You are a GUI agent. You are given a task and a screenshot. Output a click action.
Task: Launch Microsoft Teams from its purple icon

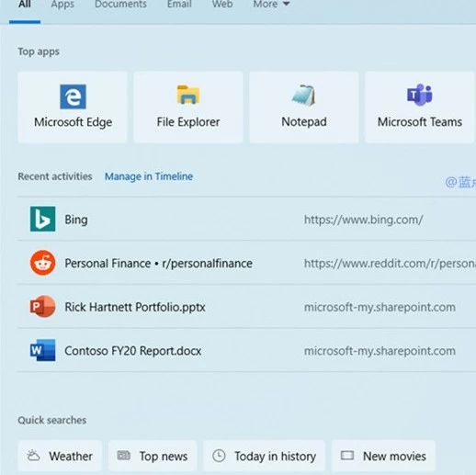click(x=419, y=95)
